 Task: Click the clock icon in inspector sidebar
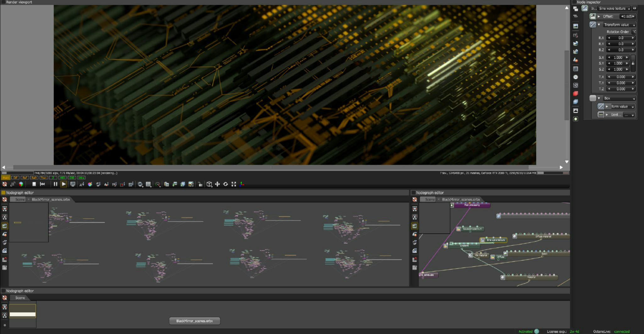click(575, 77)
